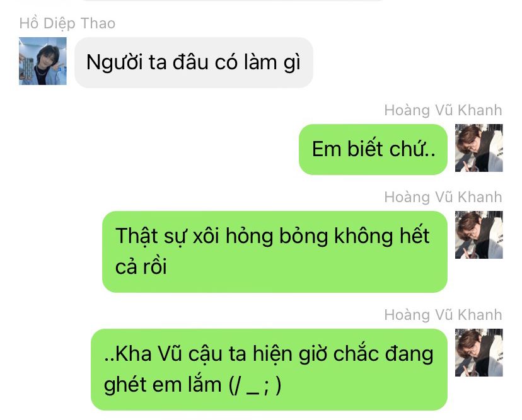Select the grey "Người ta đâu có làm gì" bubble
The image size is (522, 420).
click(194, 62)
